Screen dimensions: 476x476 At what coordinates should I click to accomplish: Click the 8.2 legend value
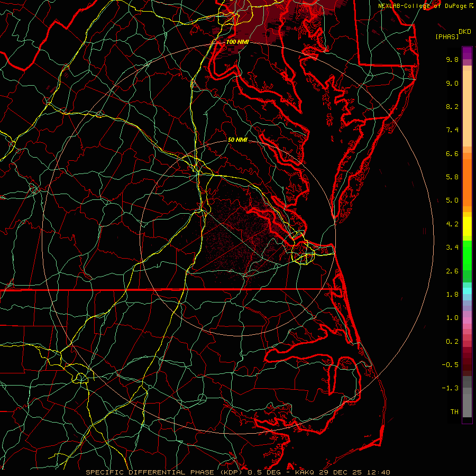pos(452,106)
